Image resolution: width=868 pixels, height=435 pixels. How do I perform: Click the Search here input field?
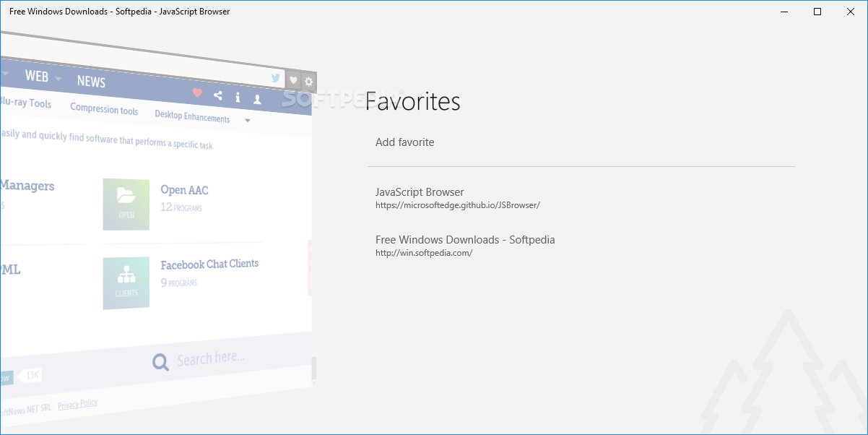211,359
